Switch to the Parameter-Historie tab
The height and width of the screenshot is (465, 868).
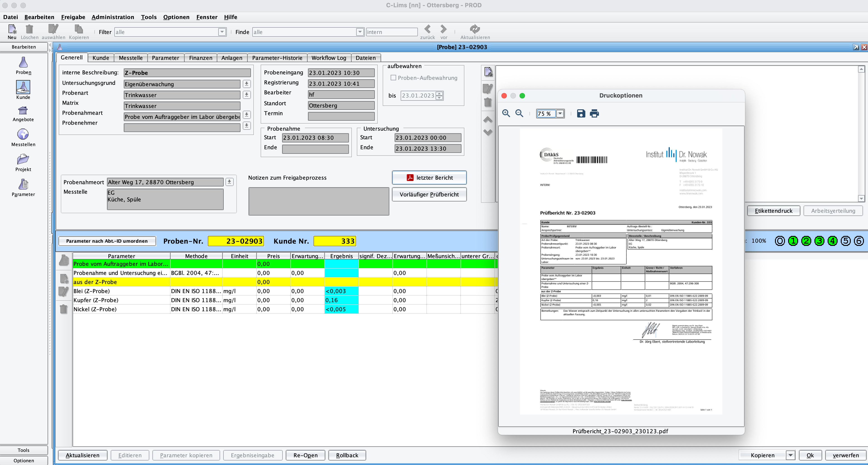[277, 58]
